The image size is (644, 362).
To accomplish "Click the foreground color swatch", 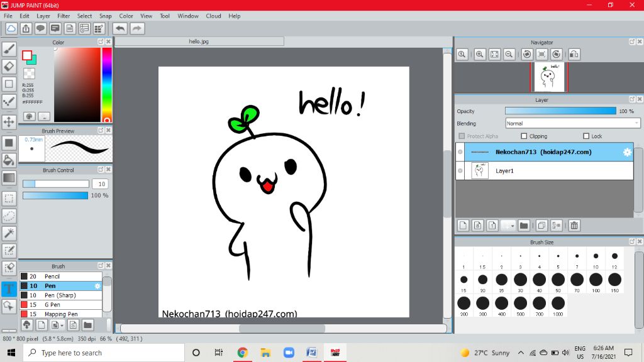I will (x=27, y=55).
